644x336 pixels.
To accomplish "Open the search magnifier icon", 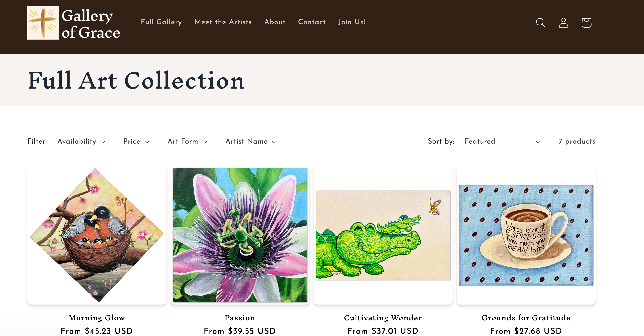I will point(541,23).
